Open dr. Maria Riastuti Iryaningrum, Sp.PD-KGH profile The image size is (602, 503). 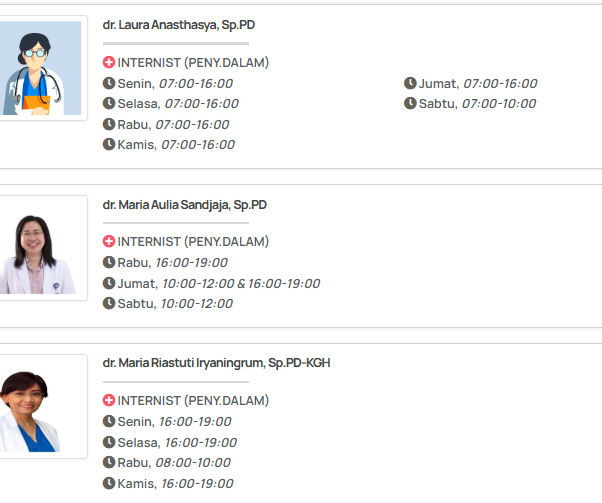pyautogui.click(x=216, y=363)
